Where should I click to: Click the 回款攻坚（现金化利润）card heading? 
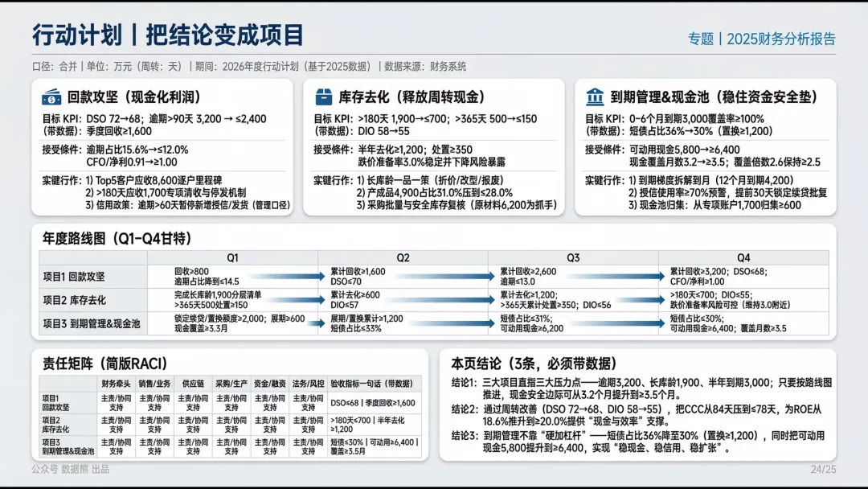click(134, 97)
